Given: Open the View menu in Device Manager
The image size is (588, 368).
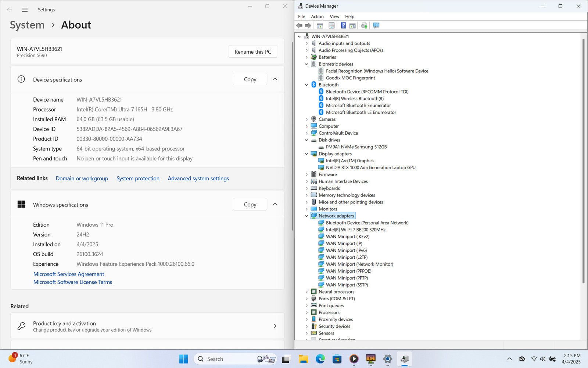Looking at the screenshot, I should [x=334, y=17].
